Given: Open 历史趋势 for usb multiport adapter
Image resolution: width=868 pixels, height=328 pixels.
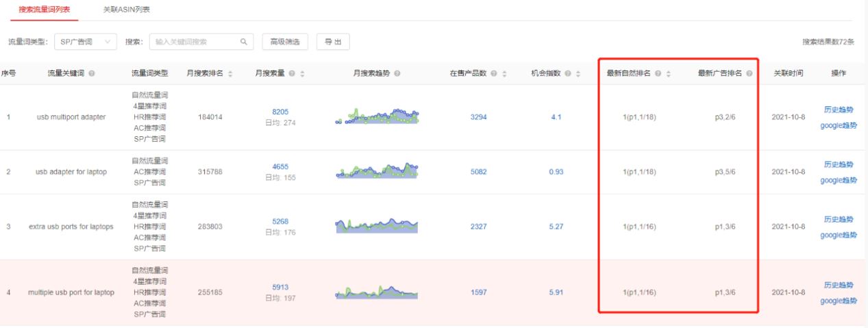Looking at the screenshot, I should [x=839, y=109].
